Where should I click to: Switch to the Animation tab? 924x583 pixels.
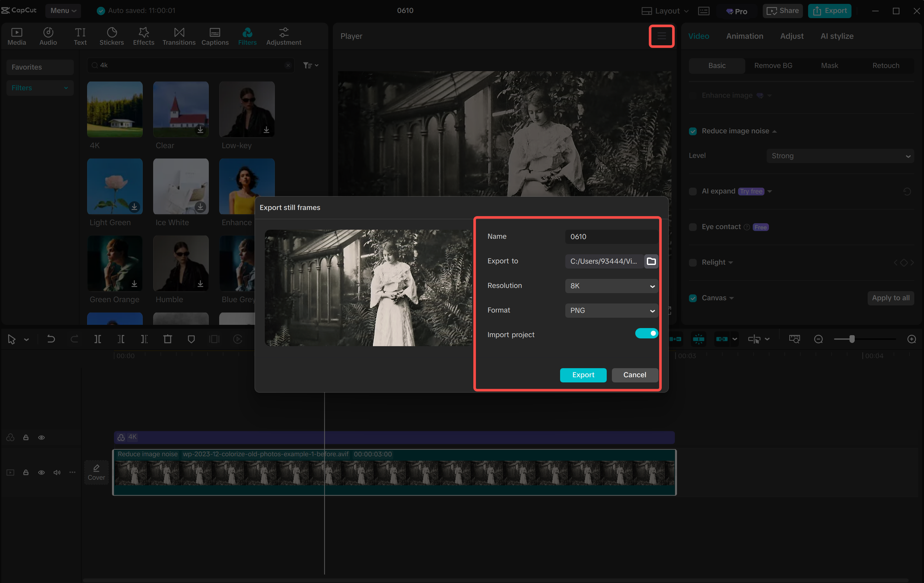click(x=744, y=36)
